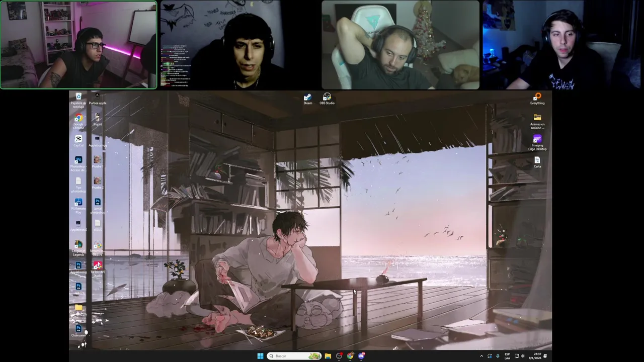The image size is (644, 362).
Task: Click the microphone tray icon
Action: coord(498,356)
